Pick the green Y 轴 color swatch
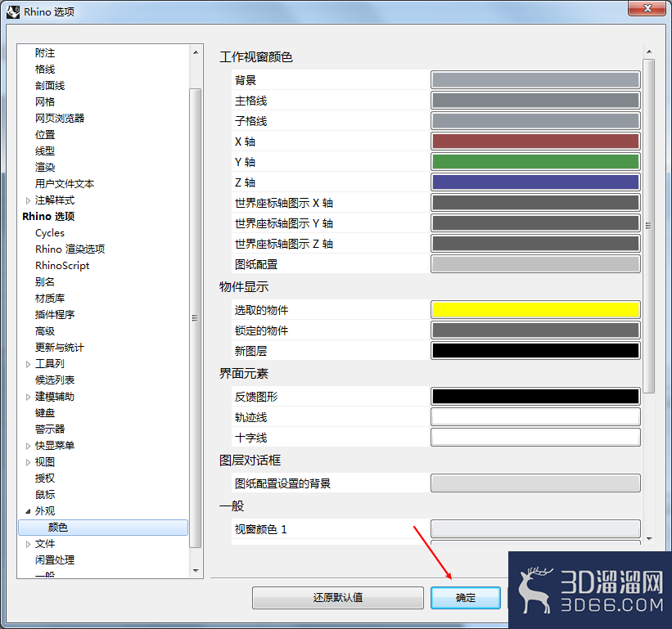The image size is (672, 629). point(535,162)
